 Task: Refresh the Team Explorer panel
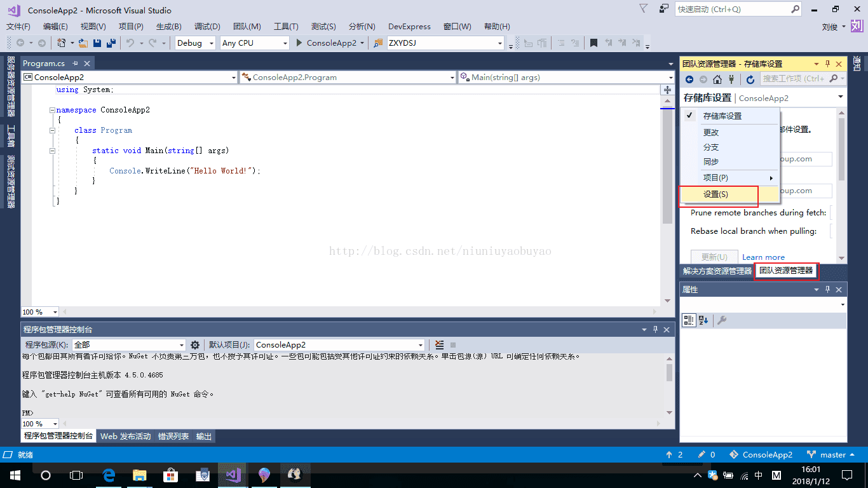[x=750, y=79]
